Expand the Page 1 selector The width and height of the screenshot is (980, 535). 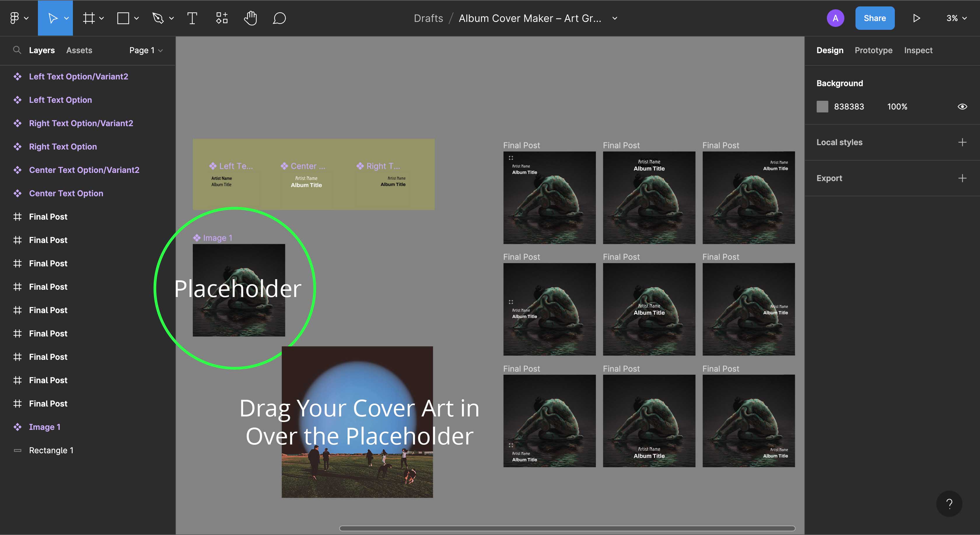coord(146,50)
